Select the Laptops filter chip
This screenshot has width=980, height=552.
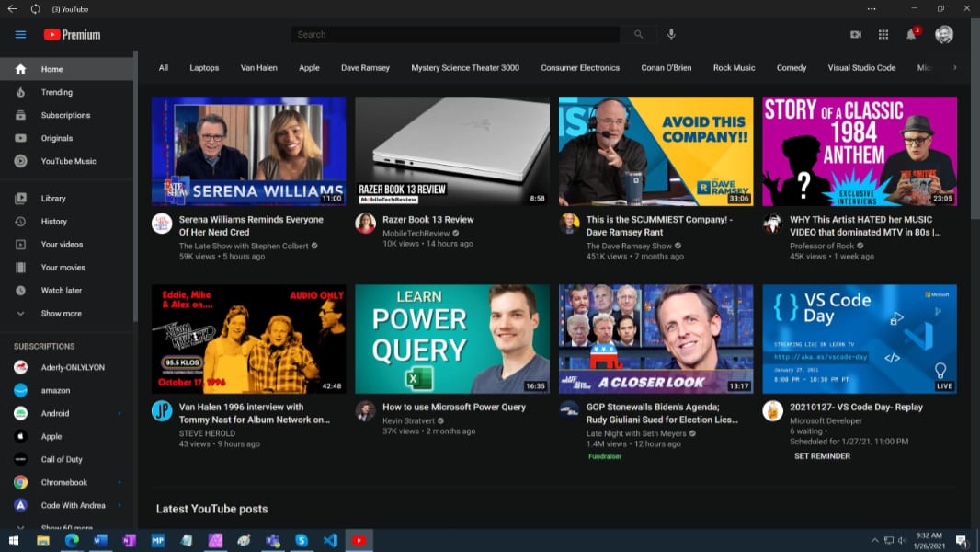pyautogui.click(x=204, y=67)
